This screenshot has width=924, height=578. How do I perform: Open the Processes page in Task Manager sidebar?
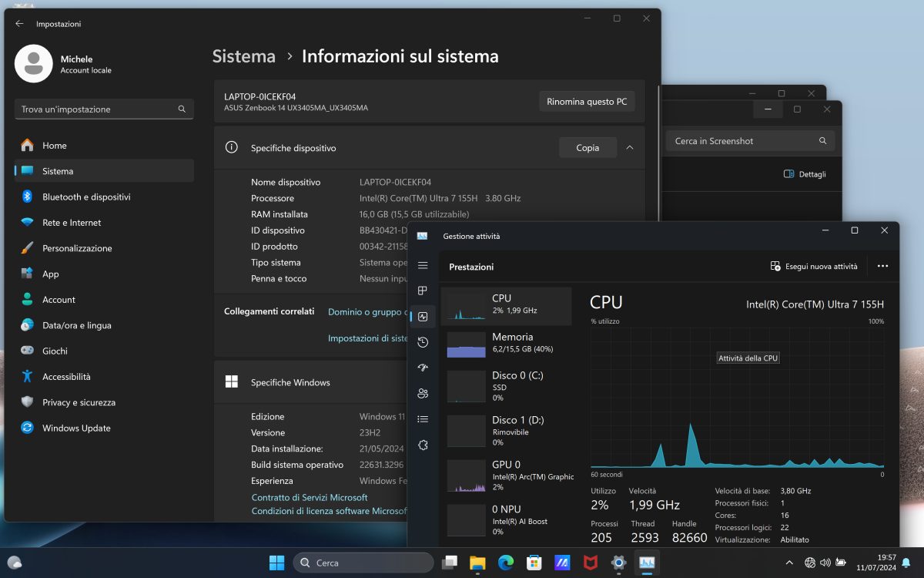point(423,291)
